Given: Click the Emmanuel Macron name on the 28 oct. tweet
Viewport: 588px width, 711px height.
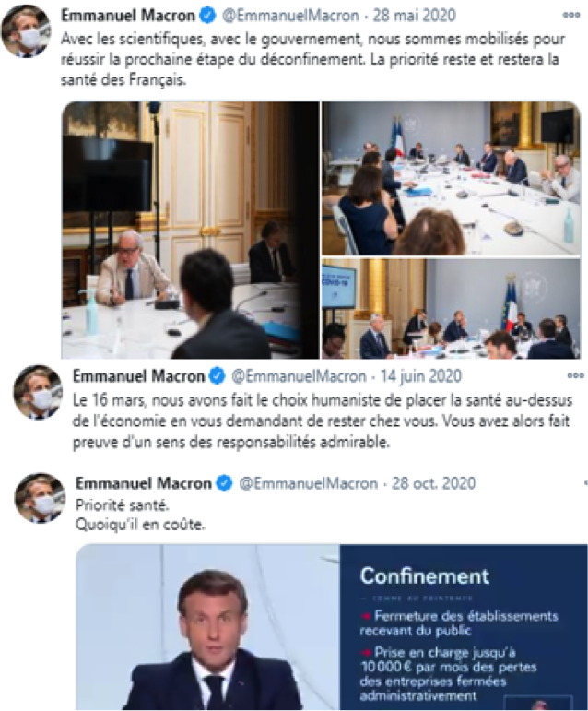Looking at the screenshot, I should [145, 483].
